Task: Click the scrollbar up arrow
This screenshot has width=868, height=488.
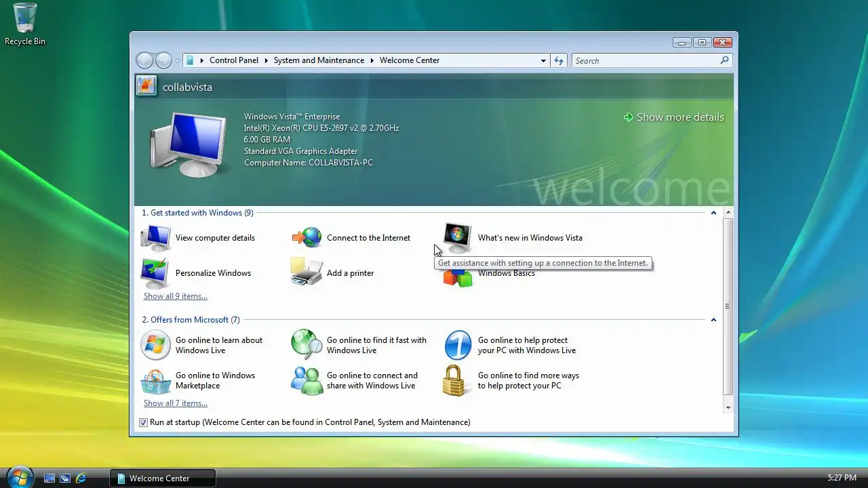Action: 728,213
